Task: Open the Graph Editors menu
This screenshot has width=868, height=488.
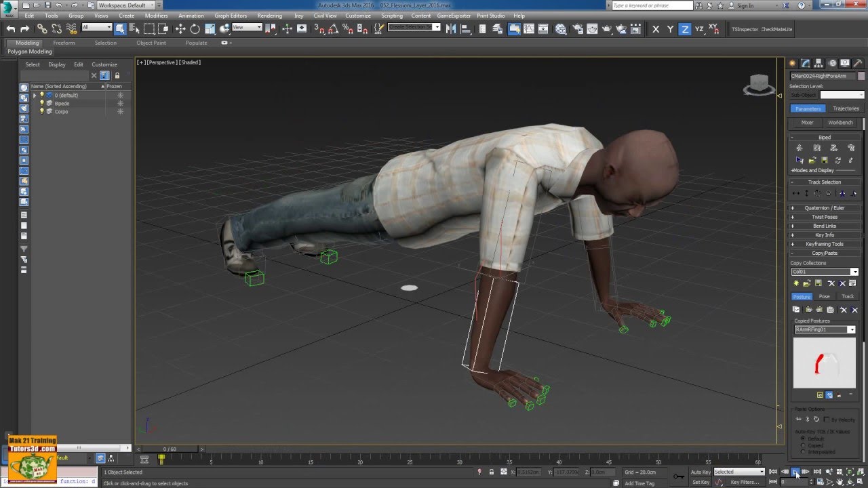Action: coord(231,16)
